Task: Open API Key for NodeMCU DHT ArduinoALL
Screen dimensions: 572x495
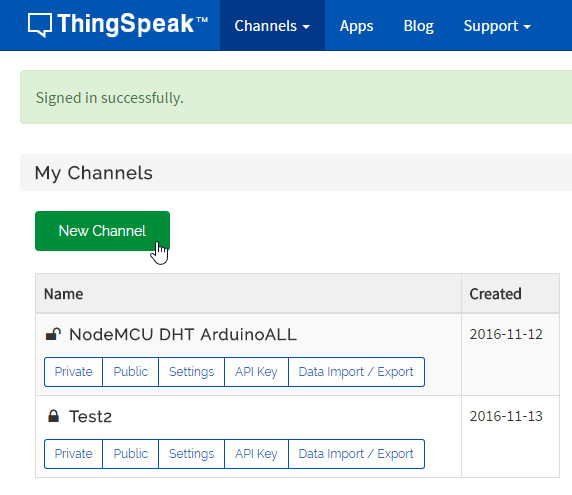Action: tap(256, 372)
